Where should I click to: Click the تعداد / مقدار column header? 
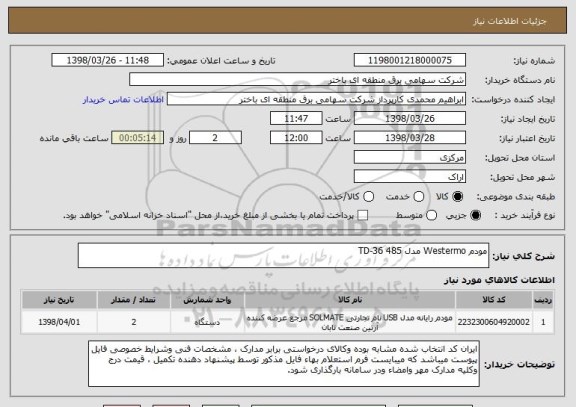[x=134, y=300]
